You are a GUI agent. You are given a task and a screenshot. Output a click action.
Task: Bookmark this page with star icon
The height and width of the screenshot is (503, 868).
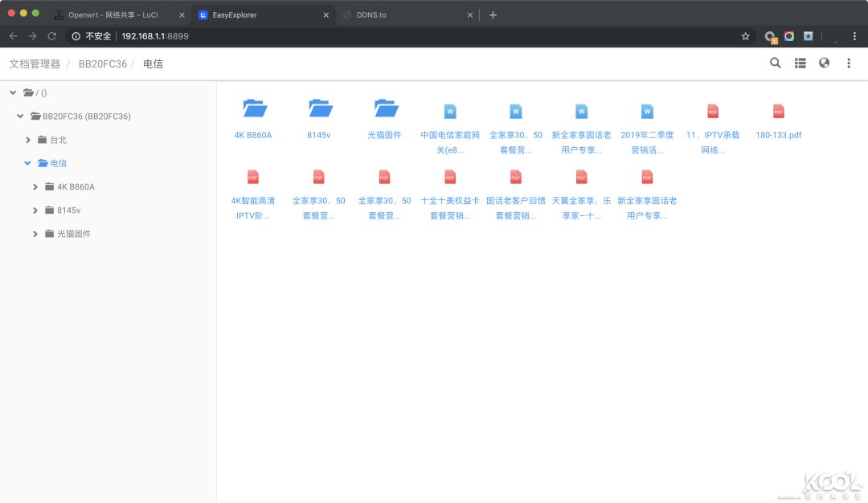(745, 36)
